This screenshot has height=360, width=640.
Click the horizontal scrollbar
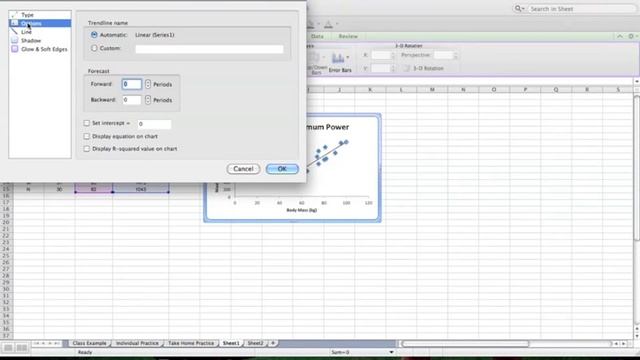[465, 344]
